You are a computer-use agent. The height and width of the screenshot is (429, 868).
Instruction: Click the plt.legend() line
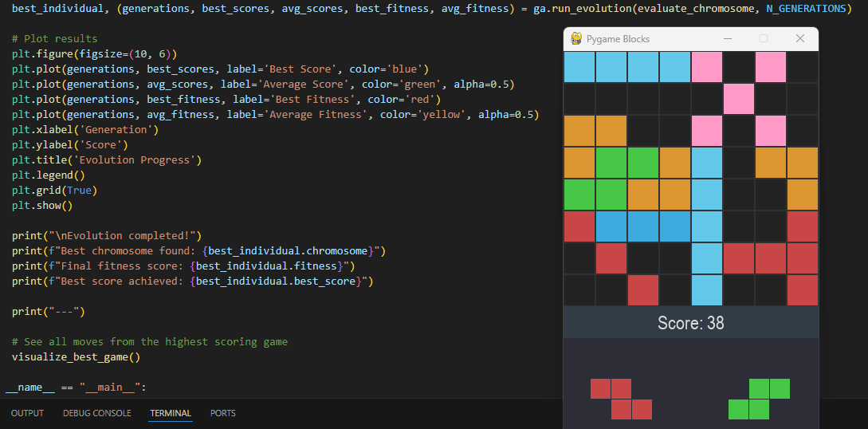(49, 175)
